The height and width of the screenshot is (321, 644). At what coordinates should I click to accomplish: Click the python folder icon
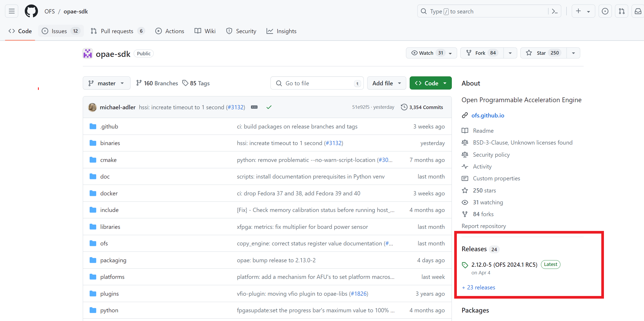tap(93, 310)
